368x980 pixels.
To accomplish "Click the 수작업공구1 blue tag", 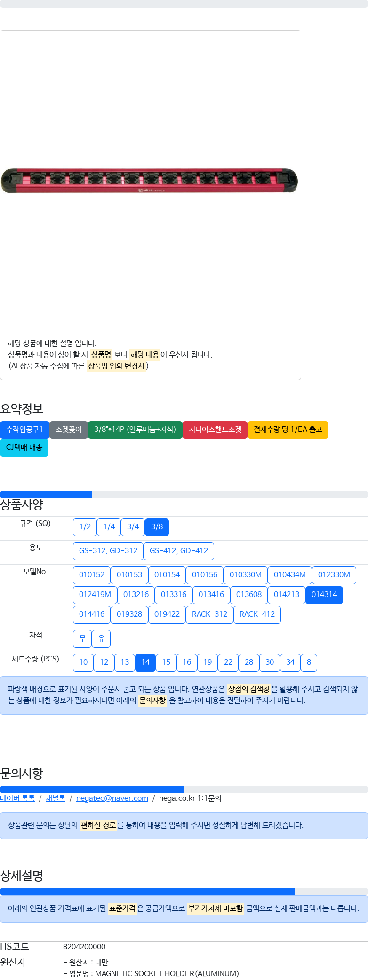I will [x=24, y=430].
